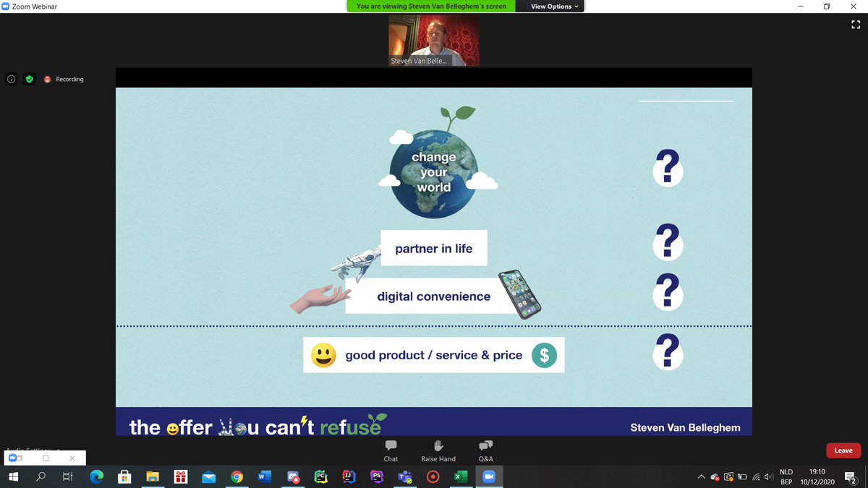Select Steven Van Belleghem's video thumbnail
868x488 pixels.
(434, 40)
